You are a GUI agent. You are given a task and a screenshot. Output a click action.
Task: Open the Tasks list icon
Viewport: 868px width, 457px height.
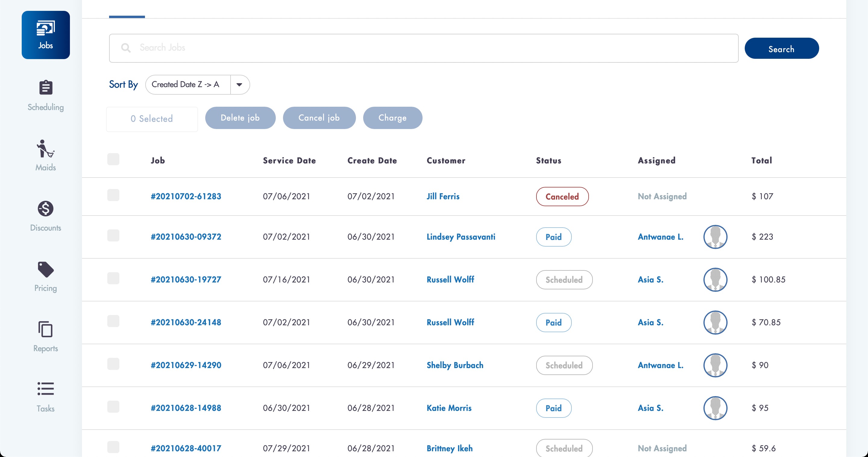click(46, 389)
